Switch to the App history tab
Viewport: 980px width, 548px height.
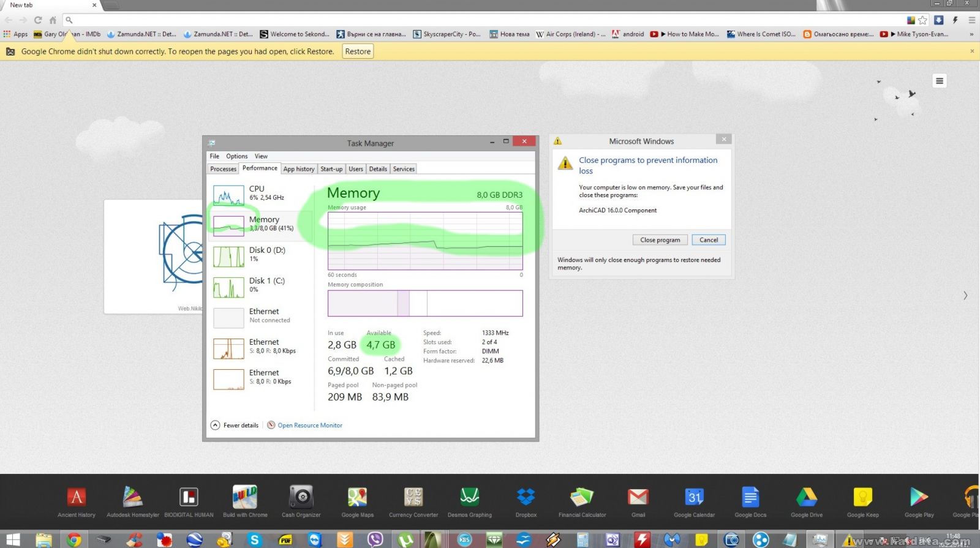point(299,169)
